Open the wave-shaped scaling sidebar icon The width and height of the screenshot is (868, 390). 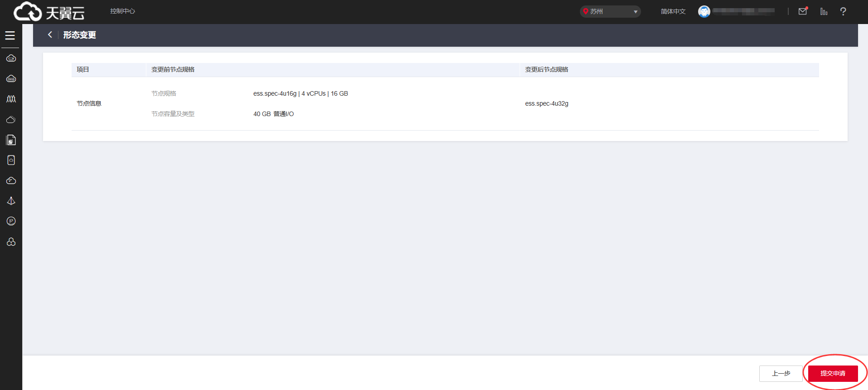coord(11,99)
